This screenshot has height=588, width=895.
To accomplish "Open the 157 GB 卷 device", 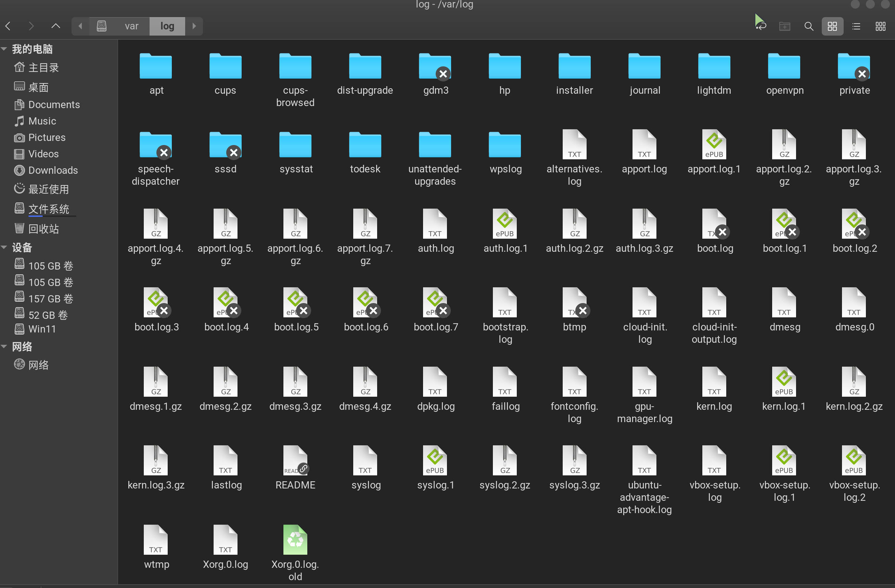I will coord(43,298).
